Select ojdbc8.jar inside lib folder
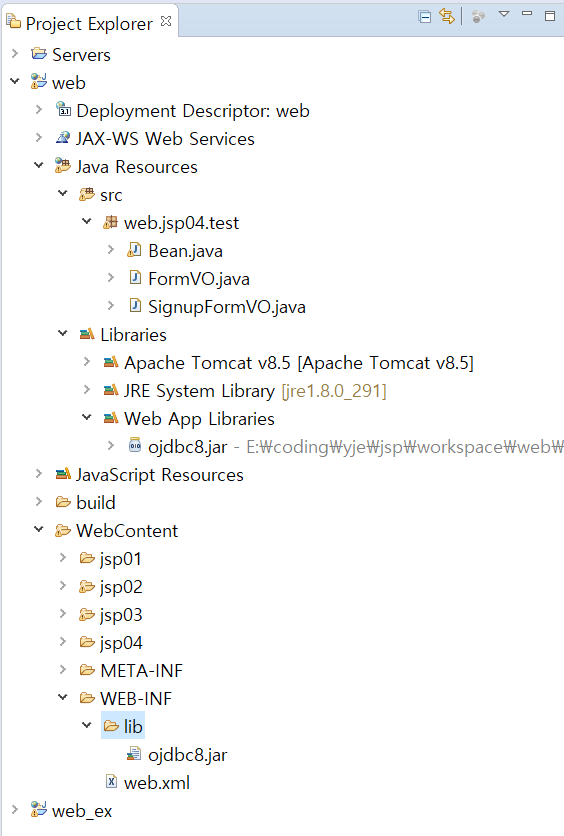Viewport: 564px width, 836px height. point(188,754)
